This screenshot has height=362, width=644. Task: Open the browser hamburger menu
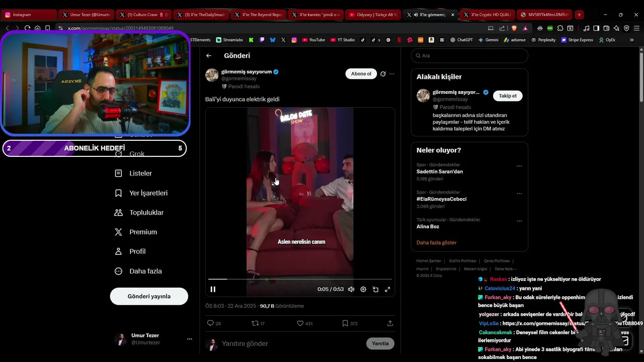click(636, 28)
